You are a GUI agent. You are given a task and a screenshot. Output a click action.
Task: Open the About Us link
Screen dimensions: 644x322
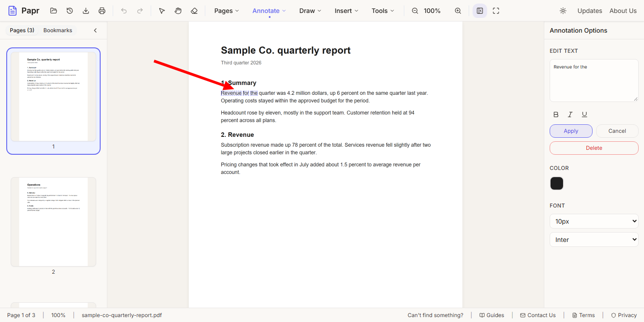(623, 11)
